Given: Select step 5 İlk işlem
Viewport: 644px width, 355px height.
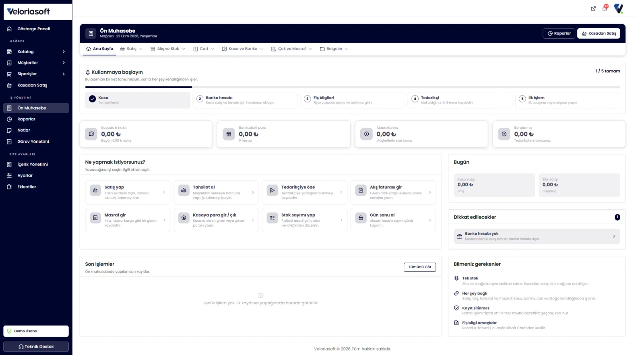Looking at the screenshot, I should [x=568, y=100].
